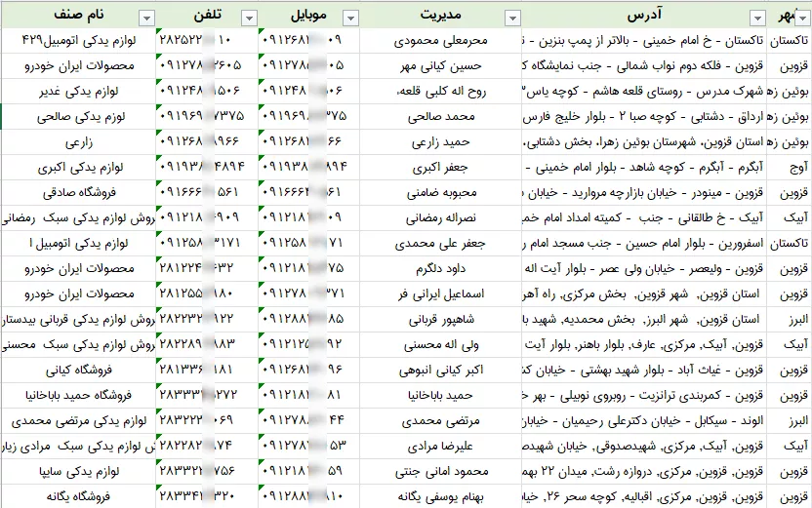This screenshot has width=812, height=508.
Task: Select cell جعفر اکبری
Action: (x=441, y=167)
